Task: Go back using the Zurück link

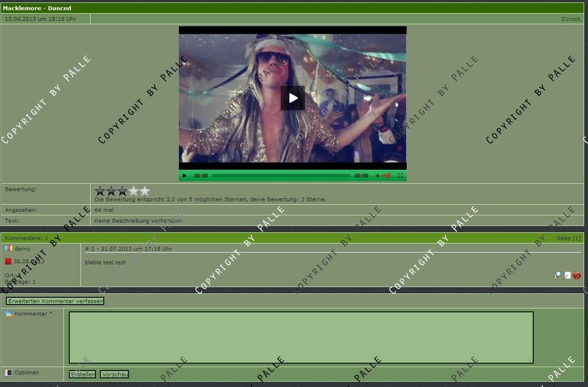Action: pos(571,19)
